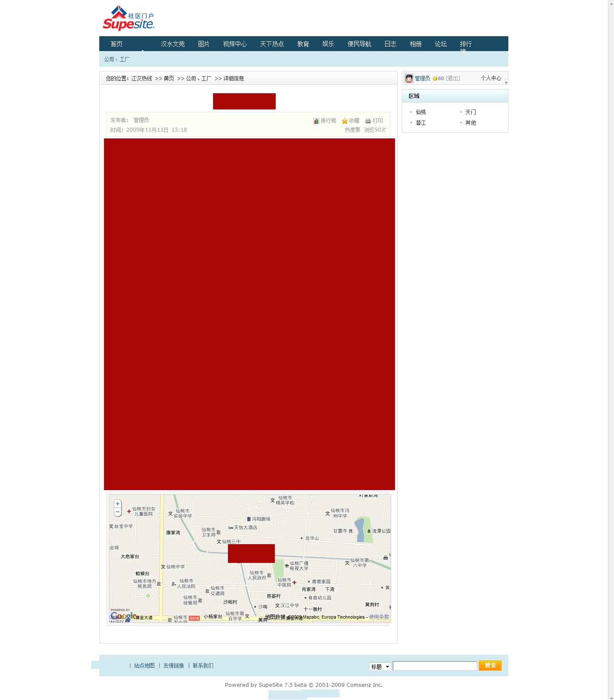Click the 详细信息 breadcrumb text
614x700 pixels.
[x=233, y=78]
